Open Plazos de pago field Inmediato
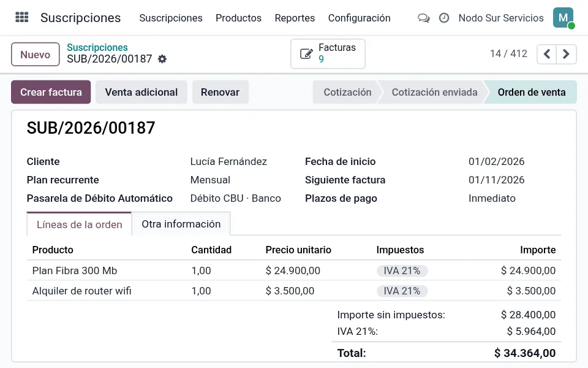588x368 pixels. (492, 198)
